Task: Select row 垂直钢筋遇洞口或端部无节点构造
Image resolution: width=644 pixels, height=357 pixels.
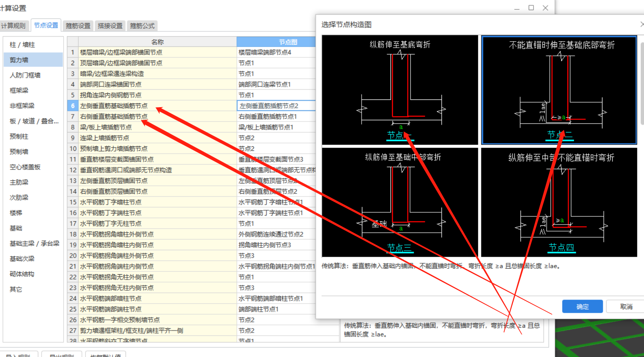Action: coord(157,170)
